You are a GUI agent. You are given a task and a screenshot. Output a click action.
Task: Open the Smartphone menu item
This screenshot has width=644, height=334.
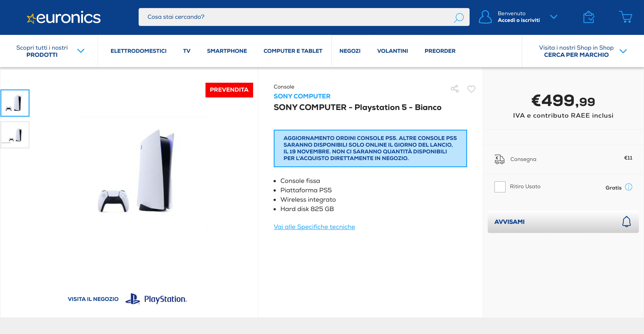coord(227,51)
